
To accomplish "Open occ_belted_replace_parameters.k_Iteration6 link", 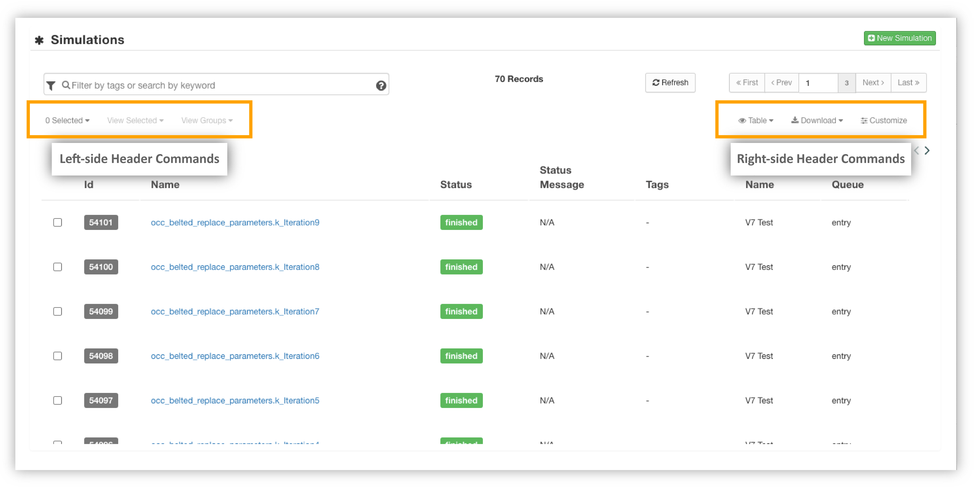I will click(235, 356).
